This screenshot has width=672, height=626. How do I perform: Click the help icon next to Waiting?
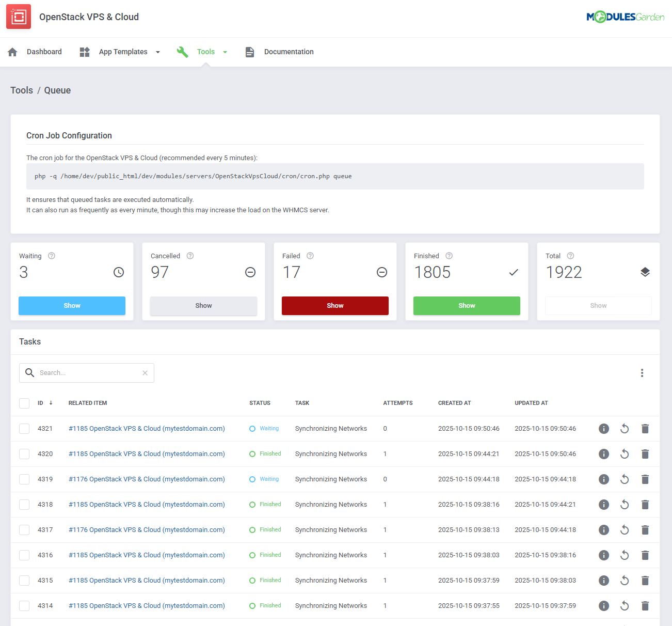[52, 256]
